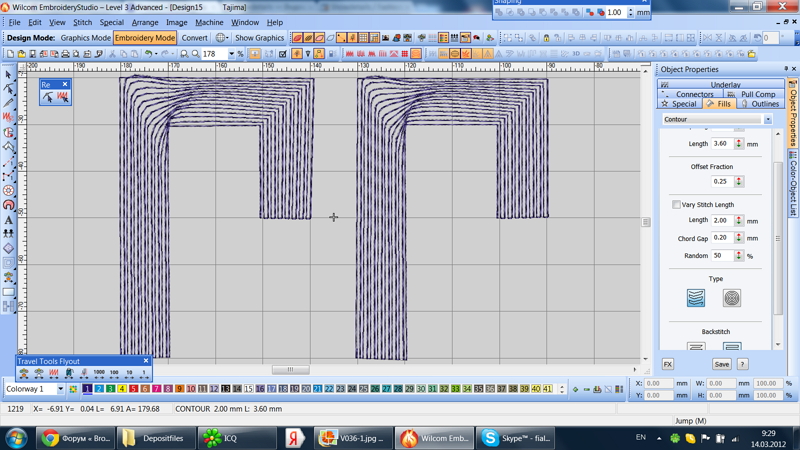Click the Convert button
This screenshot has width=800, height=450.
tap(194, 38)
